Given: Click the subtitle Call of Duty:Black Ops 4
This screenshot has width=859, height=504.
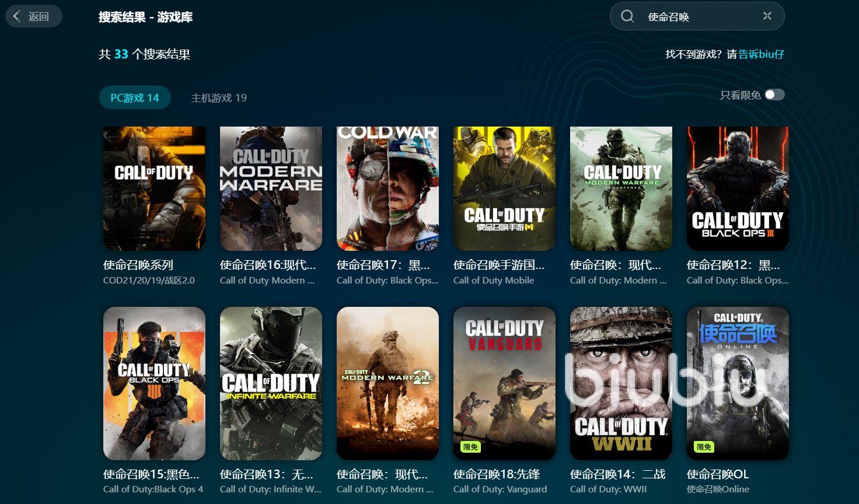Looking at the screenshot, I should pyautogui.click(x=153, y=489).
